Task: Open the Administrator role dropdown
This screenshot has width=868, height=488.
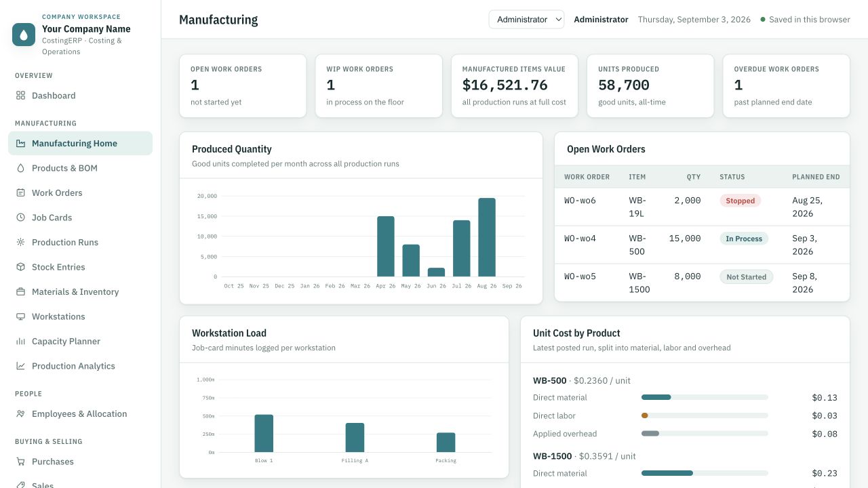Action: point(526,20)
